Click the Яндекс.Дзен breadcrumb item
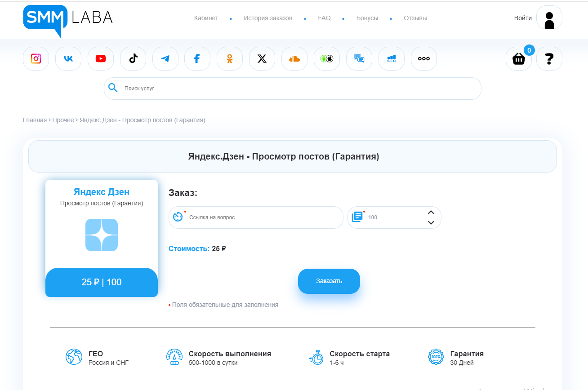Screen dimensions: 588x390 [x=143, y=120]
